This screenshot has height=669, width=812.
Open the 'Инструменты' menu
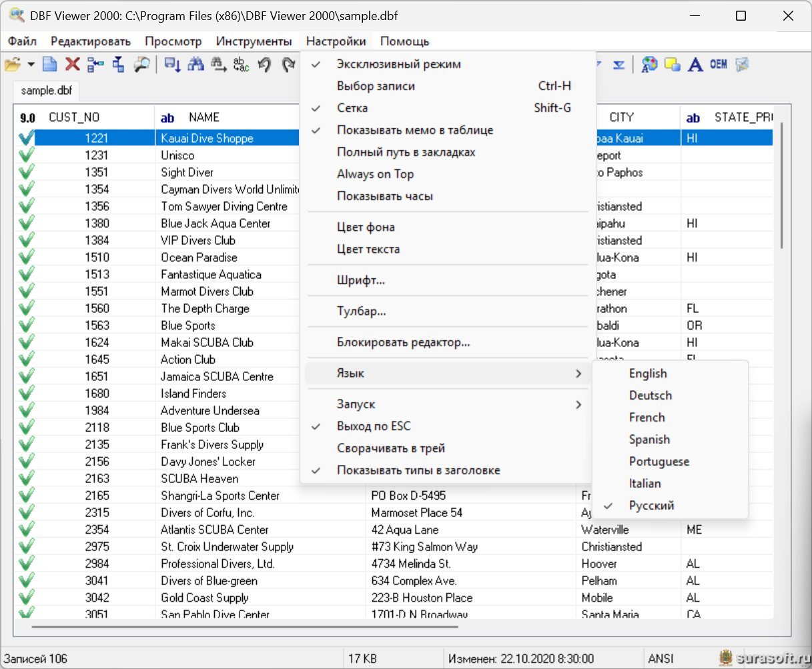(254, 41)
